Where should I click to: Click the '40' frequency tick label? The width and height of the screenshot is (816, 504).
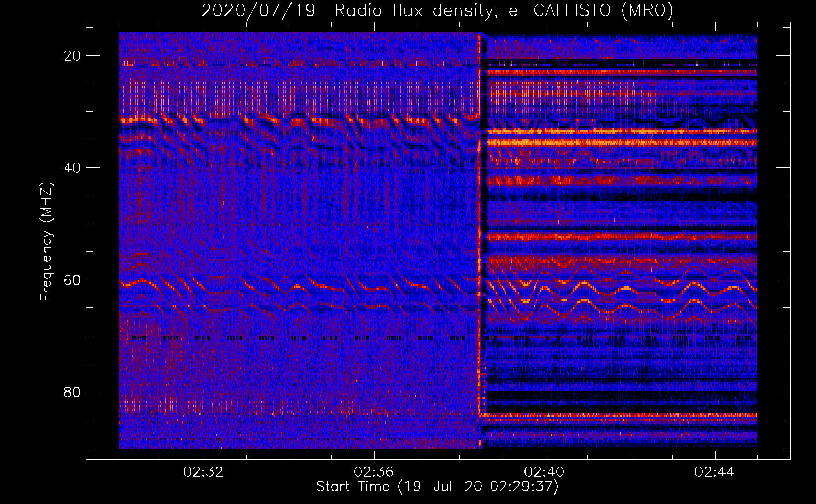pyautogui.click(x=73, y=168)
